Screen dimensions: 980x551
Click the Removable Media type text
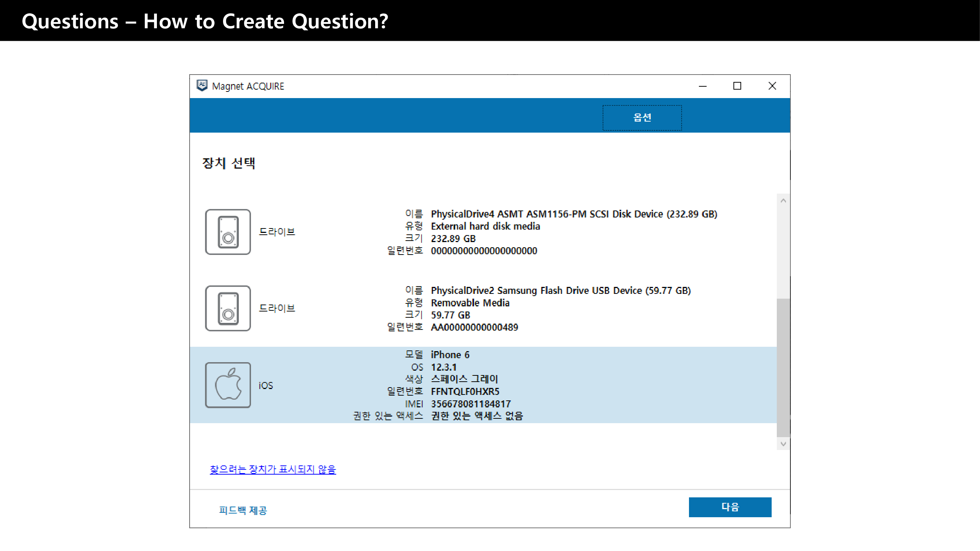470,303
